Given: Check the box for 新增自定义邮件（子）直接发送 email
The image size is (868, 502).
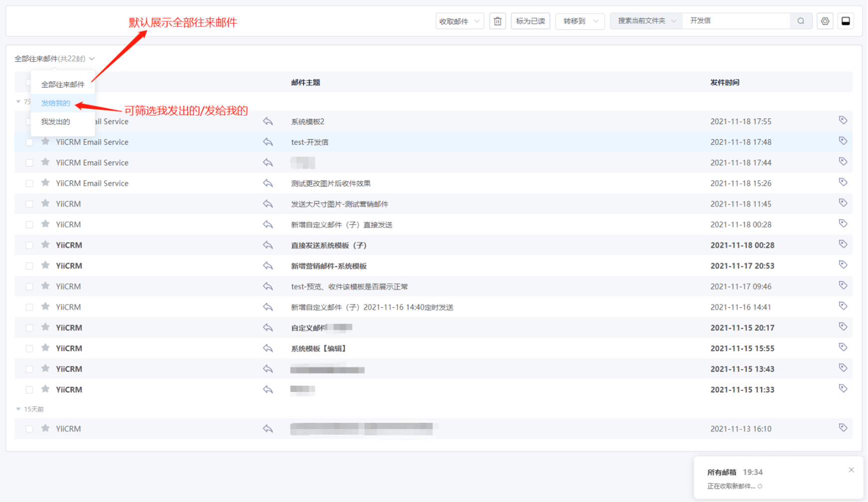Looking at the screenshot, I should point(29,225).
